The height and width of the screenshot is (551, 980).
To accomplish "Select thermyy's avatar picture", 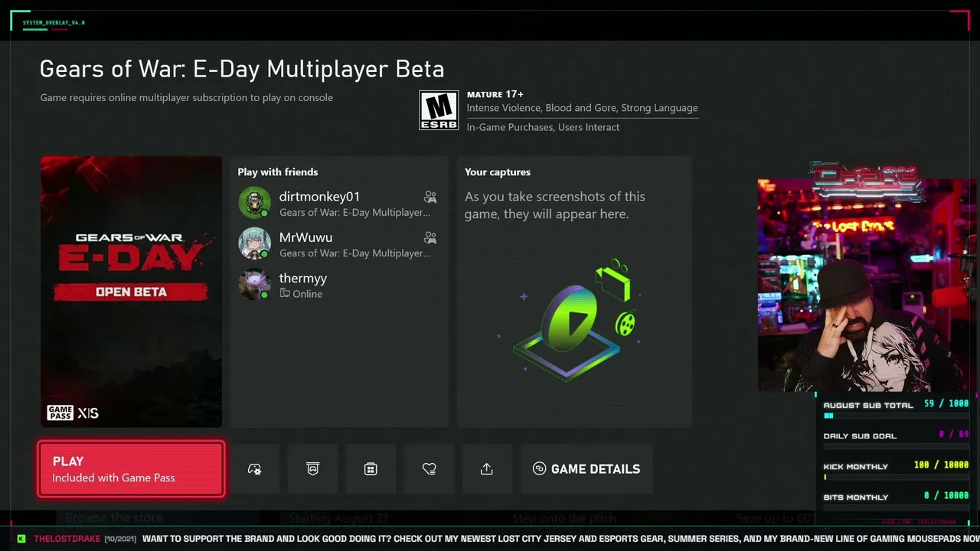I will tap(254, 284).
